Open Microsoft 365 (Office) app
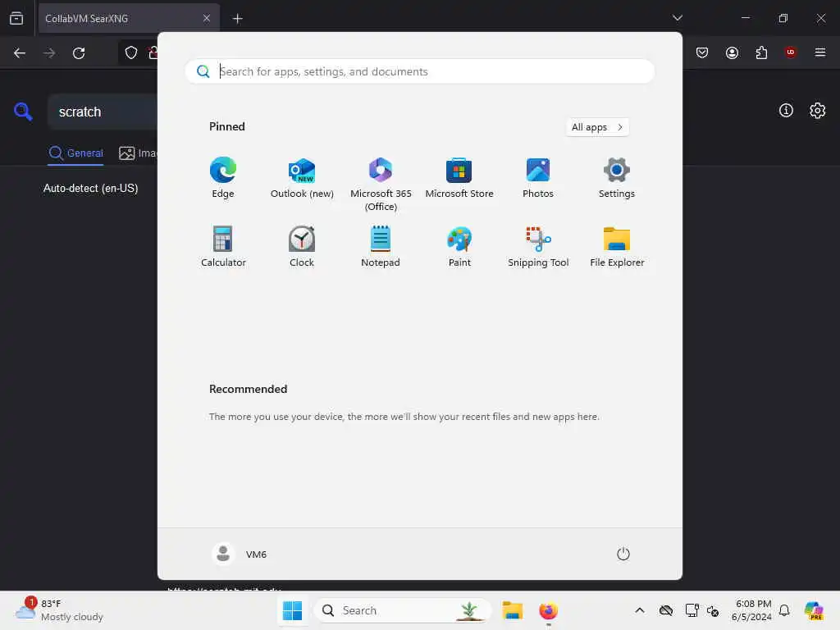Screen dimensions: 840x630 pos(381,185)
